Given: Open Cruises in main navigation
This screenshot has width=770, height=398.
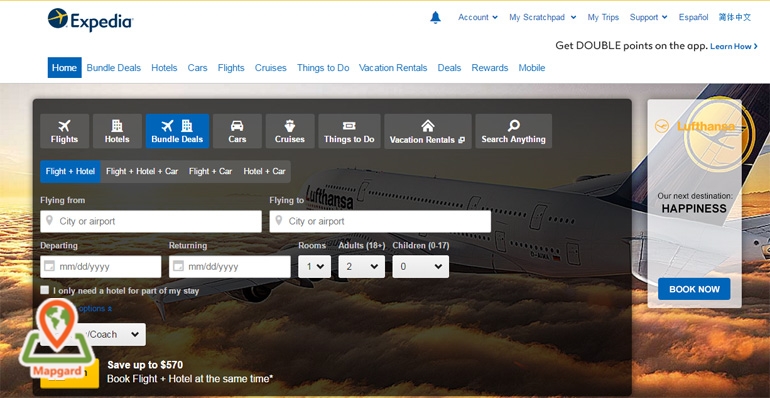Looking at the screenshot, I should (x=271, y=68).
